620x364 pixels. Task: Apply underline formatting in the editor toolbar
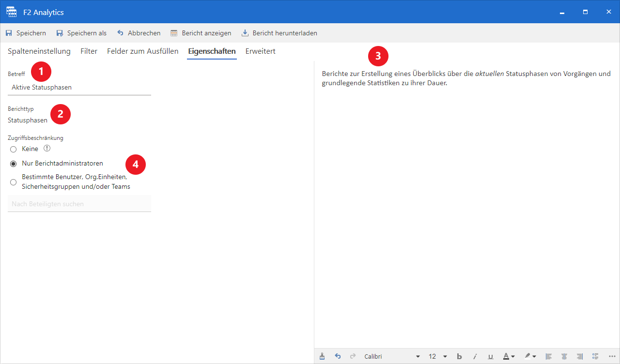pyautogui.click(x=491, y=356)
